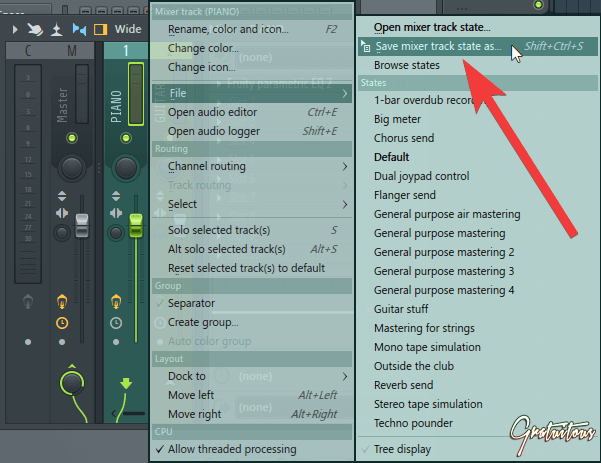Choose Alt solo selected track(s)
The width and height of the screenshot is (601, 463).
point(252,249)
